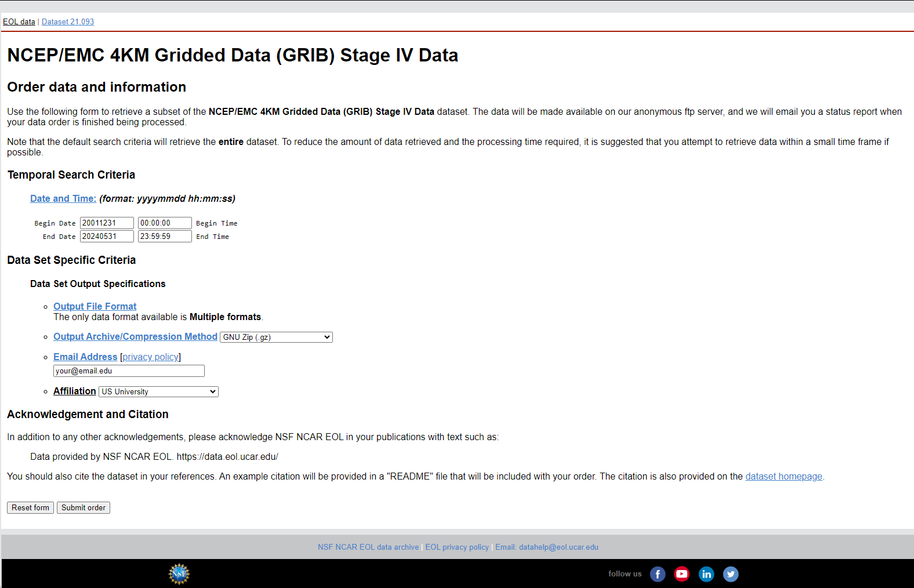Screen dimensions: 914x588
Task: Click the datahelp@eol.ucar.edu email link
Action: tap(547, 547)
